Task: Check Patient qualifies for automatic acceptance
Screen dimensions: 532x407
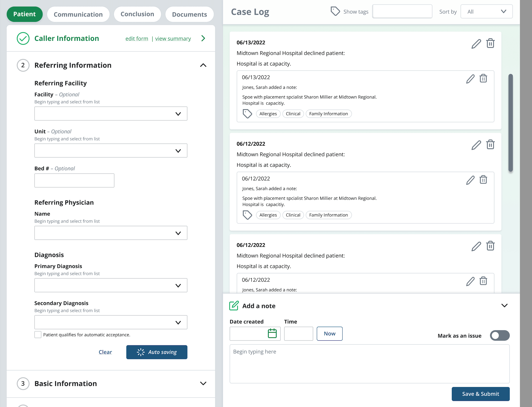Action: (38, 335)
